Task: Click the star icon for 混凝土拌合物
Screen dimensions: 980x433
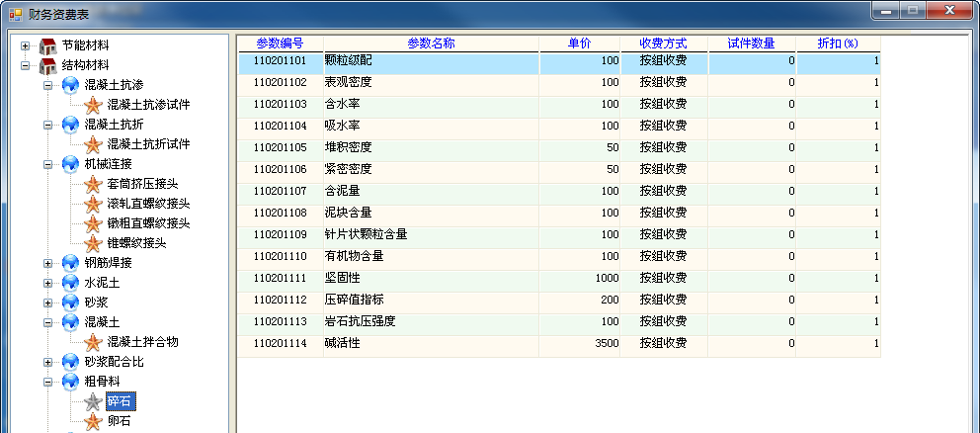Action: [x=93, y=342]
